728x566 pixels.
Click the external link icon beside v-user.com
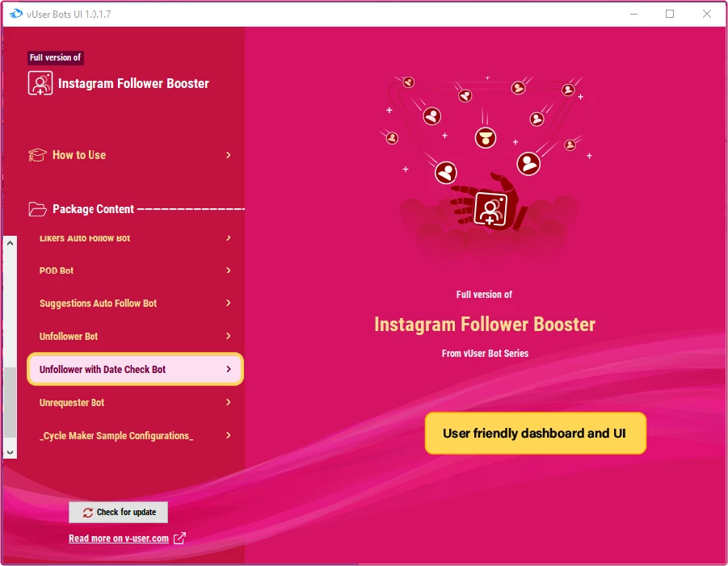179,539
